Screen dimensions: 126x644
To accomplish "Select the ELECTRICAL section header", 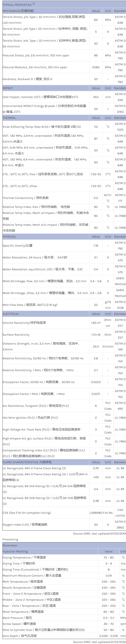I will (11, 314).
